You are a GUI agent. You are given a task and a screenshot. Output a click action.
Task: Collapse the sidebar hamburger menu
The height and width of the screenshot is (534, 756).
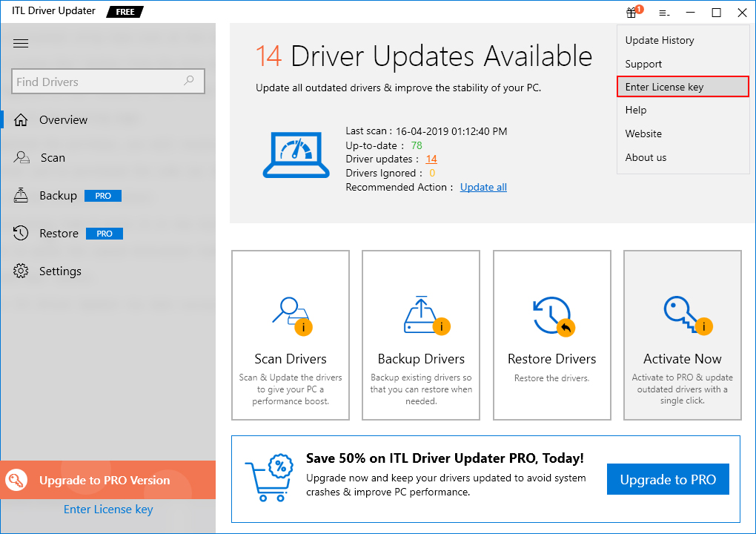pyautogui.click(x=21, y=44)
